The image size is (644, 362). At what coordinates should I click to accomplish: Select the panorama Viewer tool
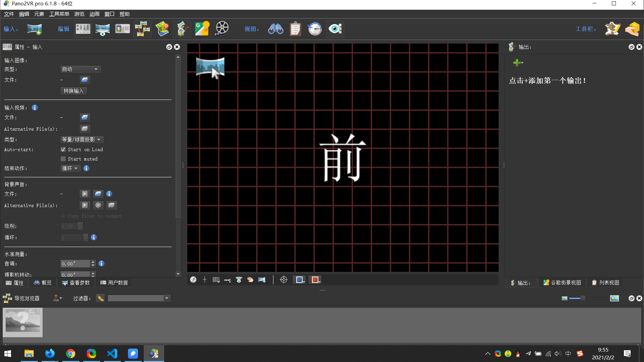[x=102, y=29]
